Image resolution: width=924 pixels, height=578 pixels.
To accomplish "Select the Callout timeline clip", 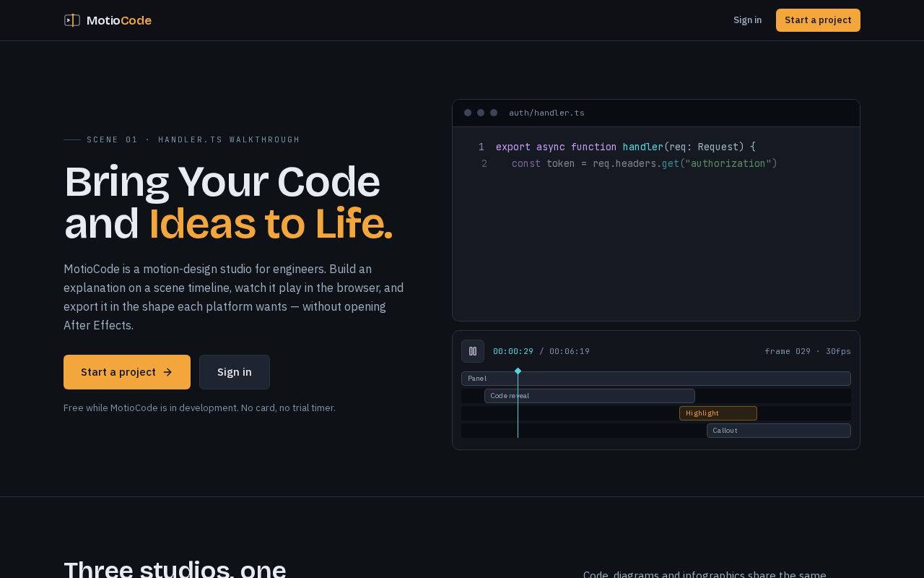I will [779, 431].
